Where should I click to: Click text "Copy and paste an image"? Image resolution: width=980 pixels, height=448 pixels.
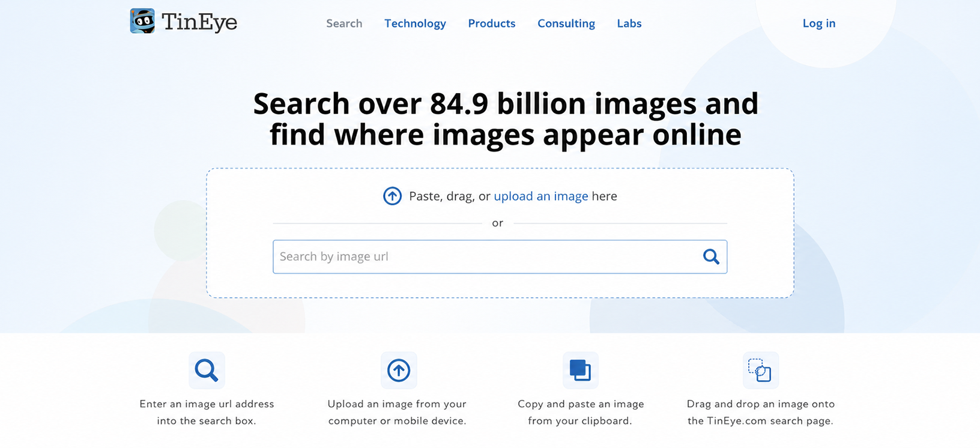581,404
